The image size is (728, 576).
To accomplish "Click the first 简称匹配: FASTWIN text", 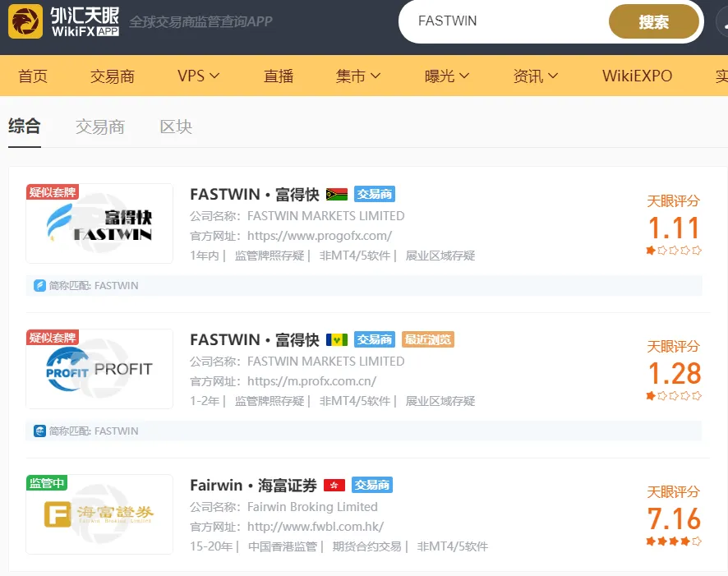I will pyautogui.click(x=94, y=285).
